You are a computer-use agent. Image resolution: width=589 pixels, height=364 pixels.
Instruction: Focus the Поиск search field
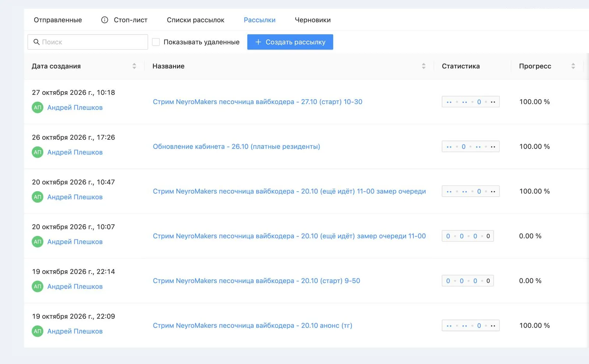pyautogui.click(x=88, y=42)
